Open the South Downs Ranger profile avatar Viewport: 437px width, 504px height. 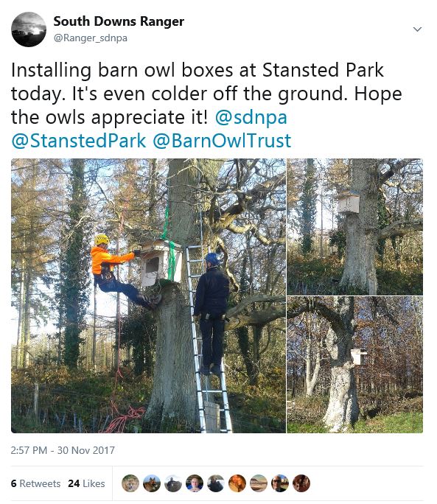[29, 29]
